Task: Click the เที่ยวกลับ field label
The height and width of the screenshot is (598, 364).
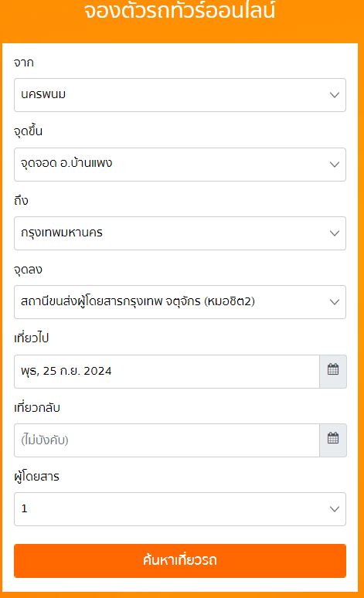Action: [37, 407]
